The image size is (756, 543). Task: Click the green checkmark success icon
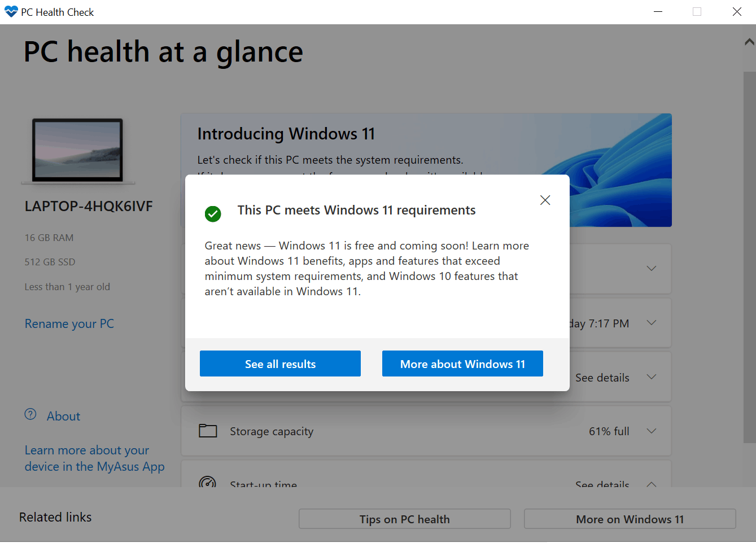[213, 214]
